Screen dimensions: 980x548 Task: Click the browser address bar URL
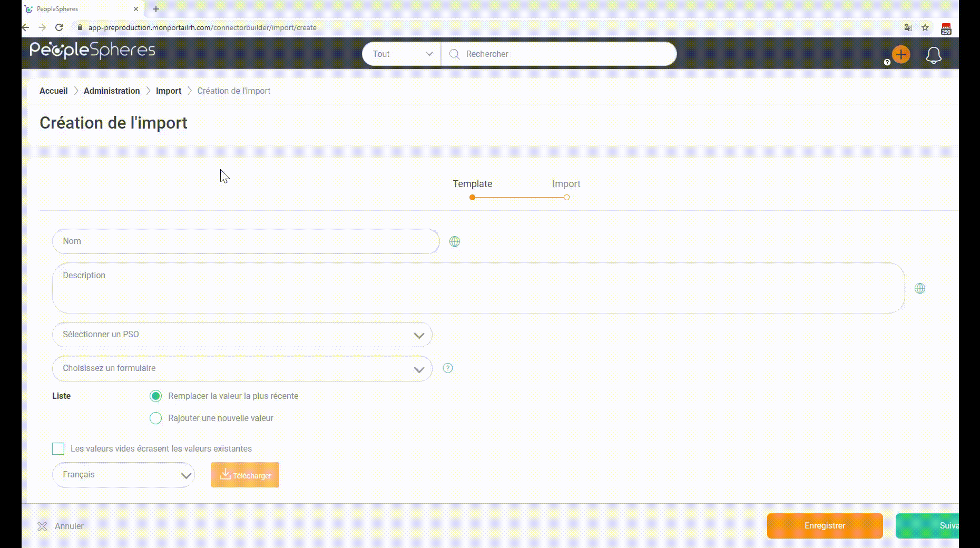(x=202, y=27)
